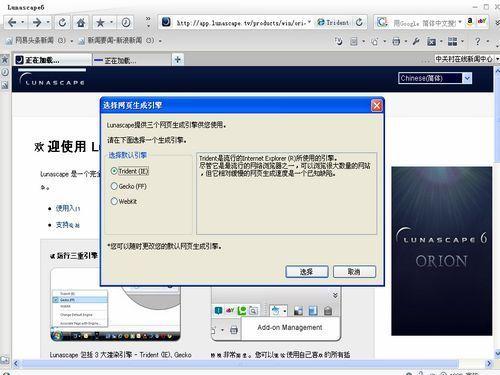500x375 pixels.
Task: Open a new tab with plus button
Action: click(178, 60)
